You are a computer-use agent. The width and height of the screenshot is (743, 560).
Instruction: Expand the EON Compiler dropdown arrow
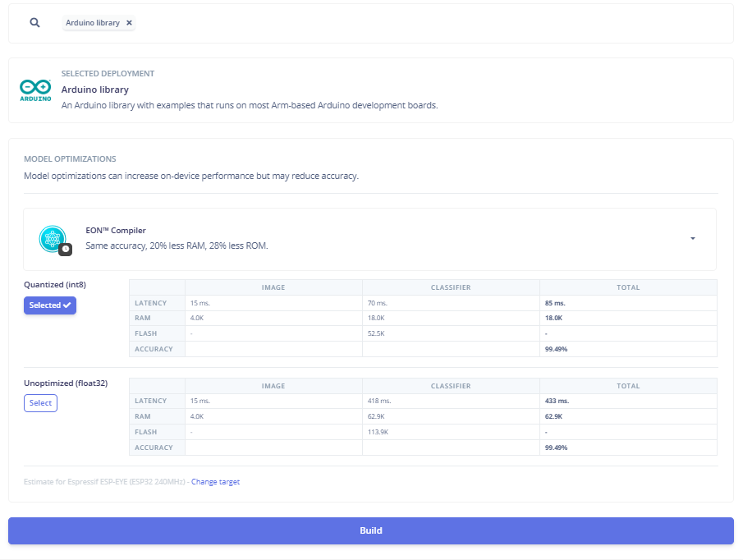pos(692,239)
